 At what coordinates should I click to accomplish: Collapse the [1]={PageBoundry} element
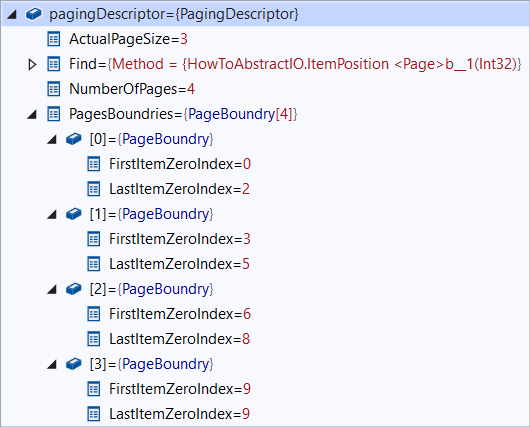coord(52,215)
